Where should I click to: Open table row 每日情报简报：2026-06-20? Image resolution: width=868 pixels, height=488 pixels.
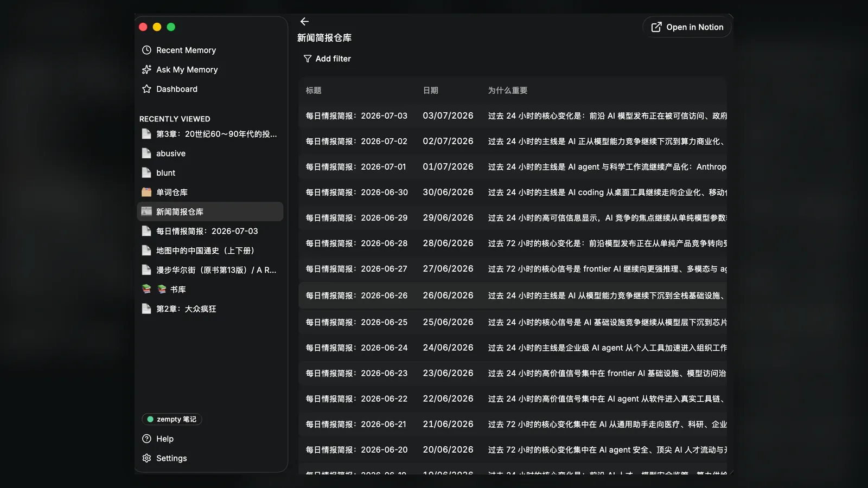coord(513,450)
